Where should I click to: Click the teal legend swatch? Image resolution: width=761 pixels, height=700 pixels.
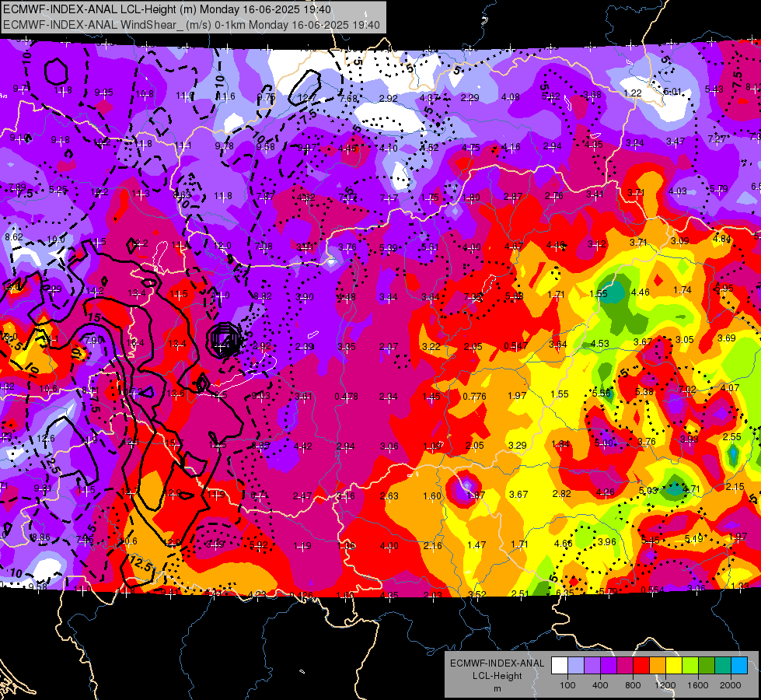tap(723, 666)
